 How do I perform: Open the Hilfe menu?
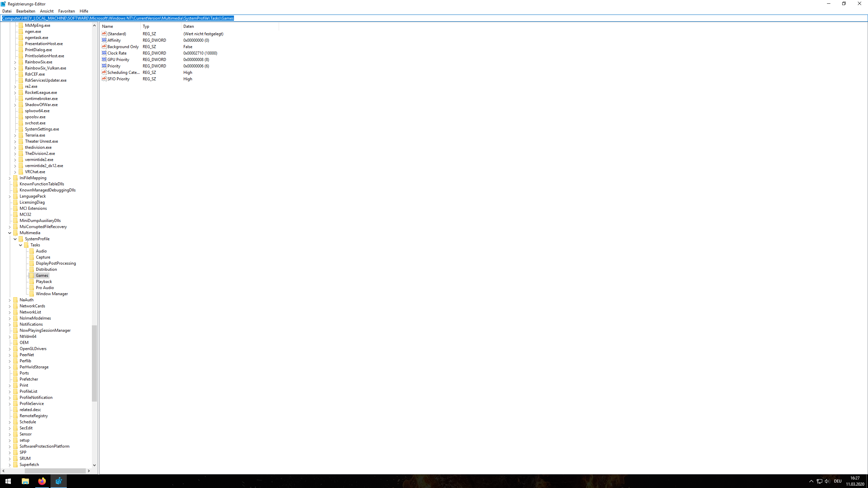(84, 11)
